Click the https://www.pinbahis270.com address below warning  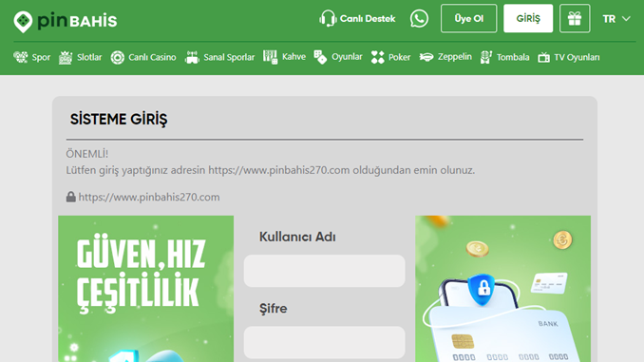click(x=149, y=198)
